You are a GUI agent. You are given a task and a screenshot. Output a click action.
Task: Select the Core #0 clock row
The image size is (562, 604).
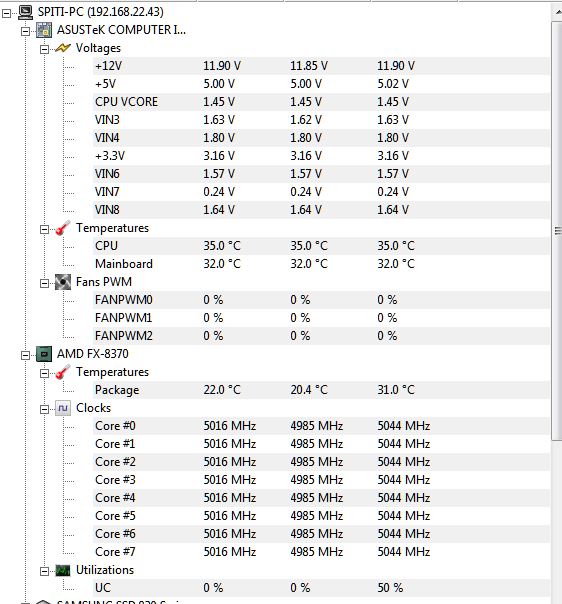(321, 426)
